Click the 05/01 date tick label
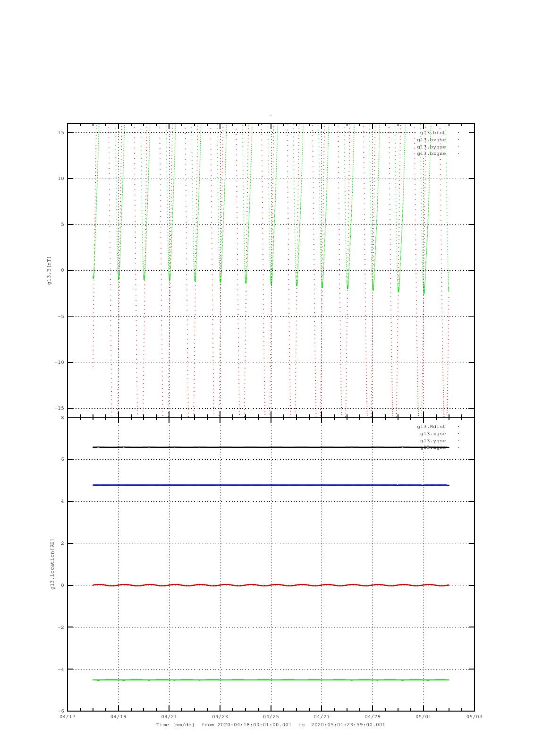This screenshot has height=756, width=534. 424,717
